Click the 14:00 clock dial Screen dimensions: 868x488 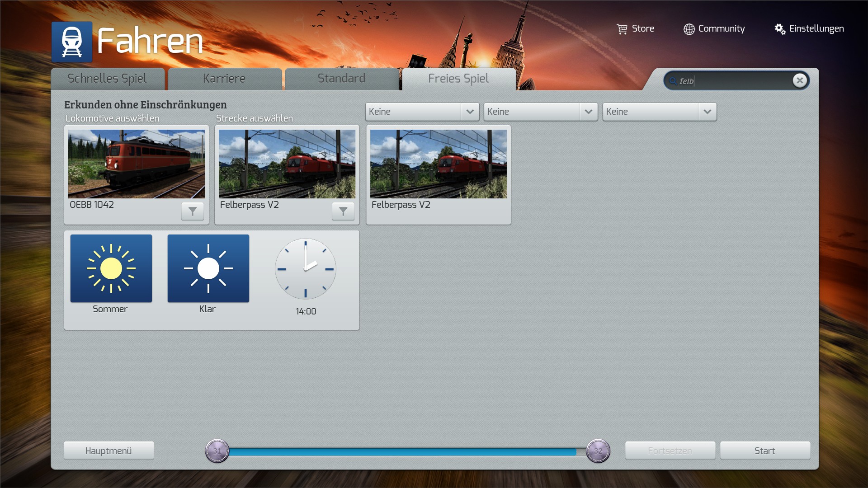click(x=306, y=269)
